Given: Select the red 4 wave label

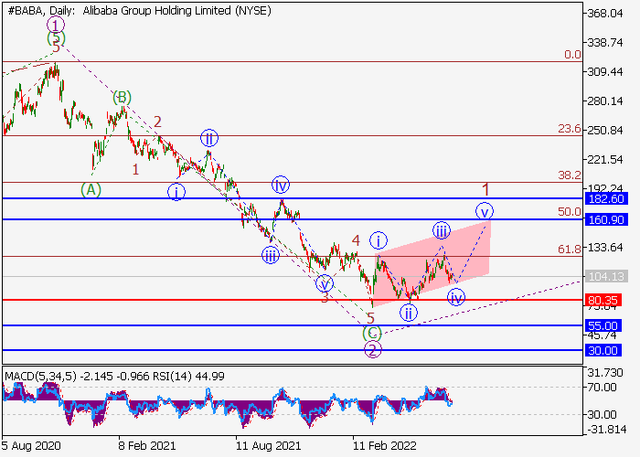Looking at the screenshot, I should pyautogui.click(x=356, y=241).
